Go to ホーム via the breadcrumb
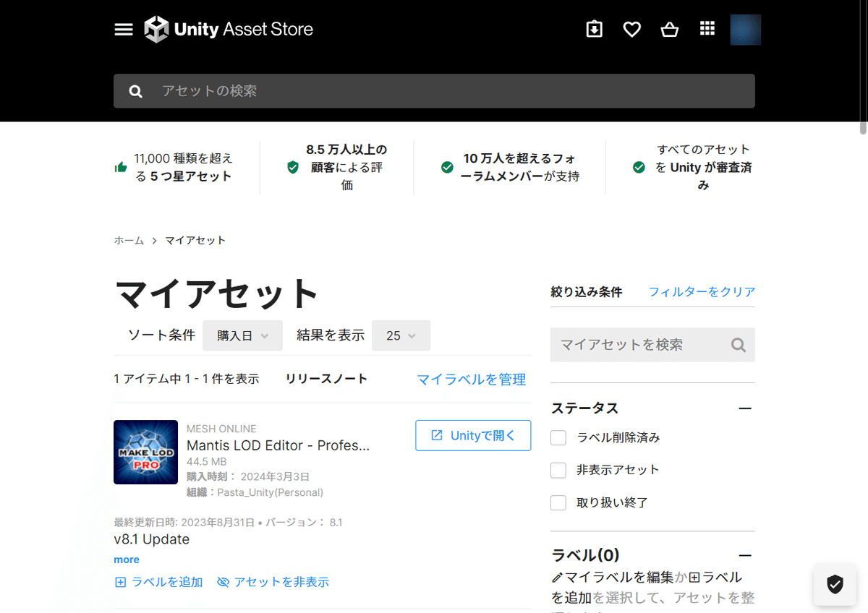Screen dimensions: 868x613 coord(129,240)
